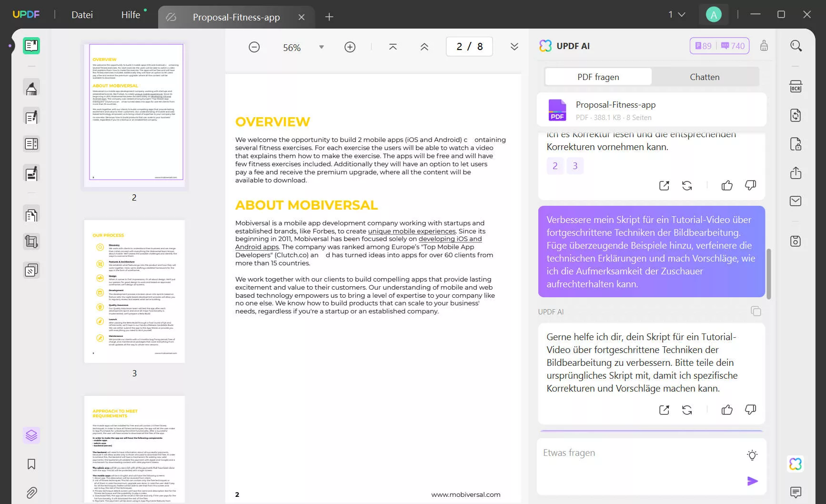The image size is (826, 504).
Task: Select the Proposal-Fitness-app document tab
Action: pyautogui.click(x=236, y=17)
